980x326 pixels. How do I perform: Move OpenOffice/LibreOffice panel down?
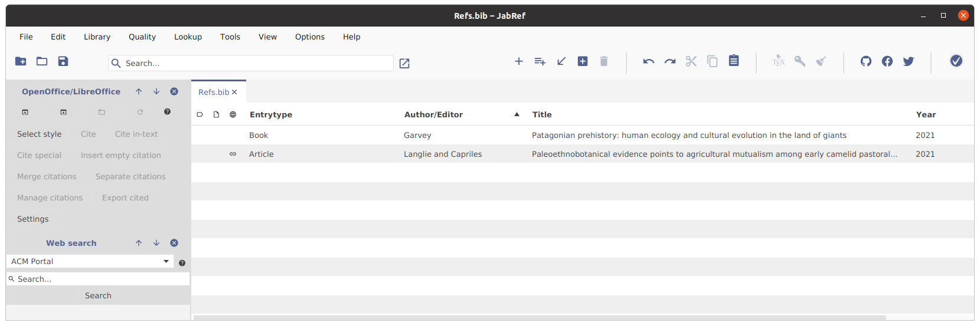coord(156,91)
